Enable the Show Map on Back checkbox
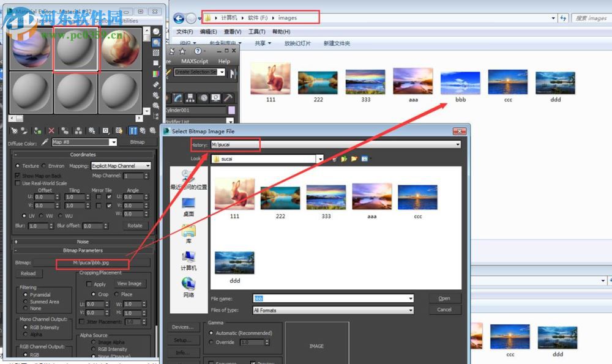 tap(18, 176)
